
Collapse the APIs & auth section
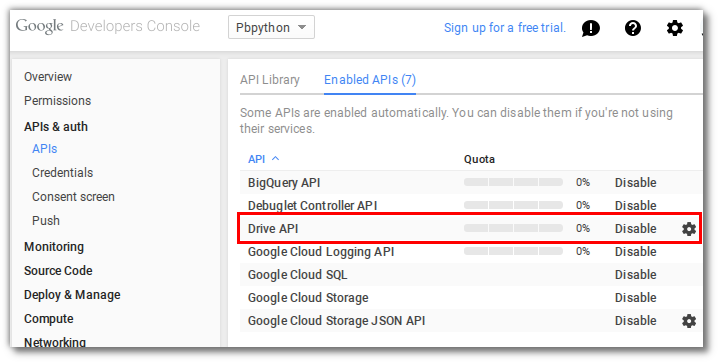[x=55, y=126]
